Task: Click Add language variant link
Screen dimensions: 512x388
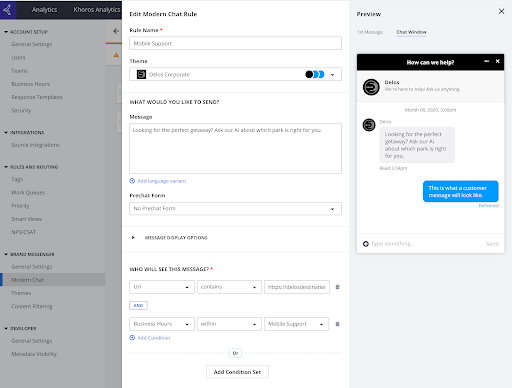Action: click(x=162, y=181)
